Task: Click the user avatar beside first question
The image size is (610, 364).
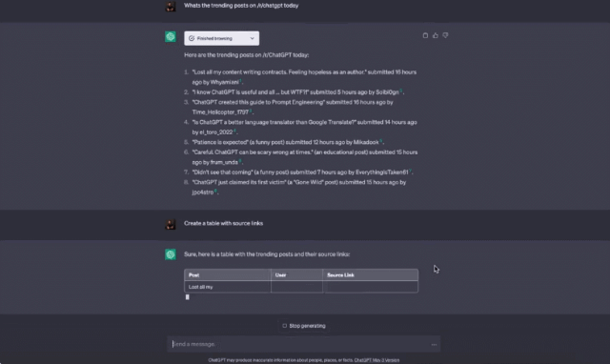Action: click(x=171, y=7)
